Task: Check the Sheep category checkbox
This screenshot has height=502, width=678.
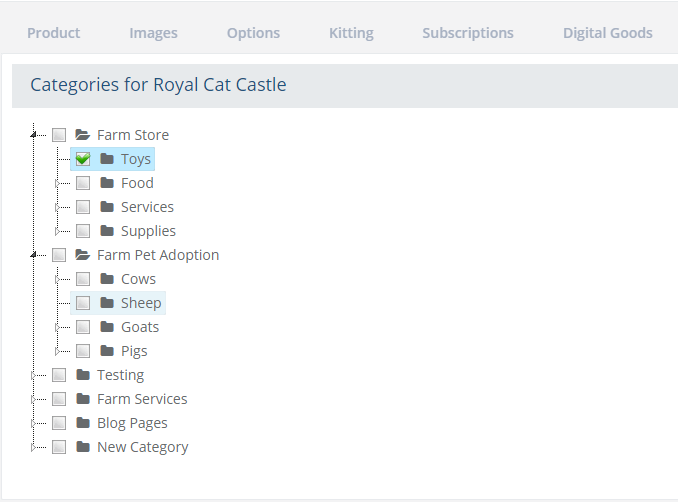Action: (x=83, y=303)
